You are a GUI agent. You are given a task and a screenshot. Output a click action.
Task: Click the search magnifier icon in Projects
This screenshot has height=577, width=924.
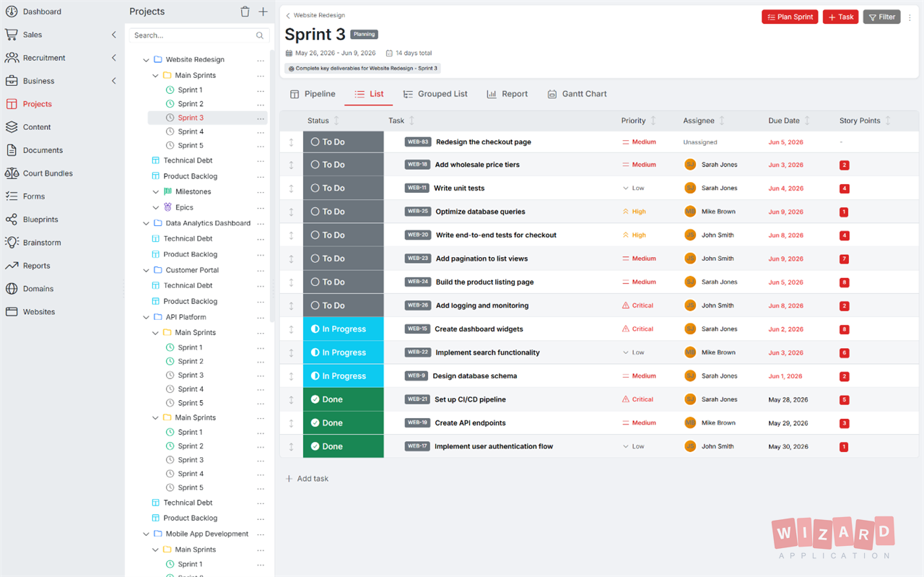(x=260, y=35)
